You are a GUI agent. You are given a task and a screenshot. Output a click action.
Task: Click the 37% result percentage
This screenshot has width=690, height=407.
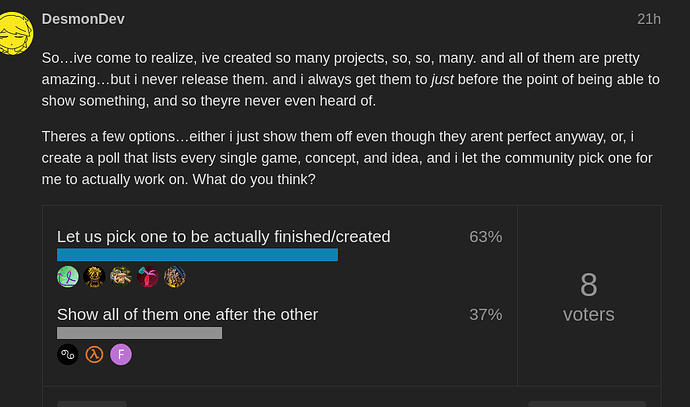485,315
